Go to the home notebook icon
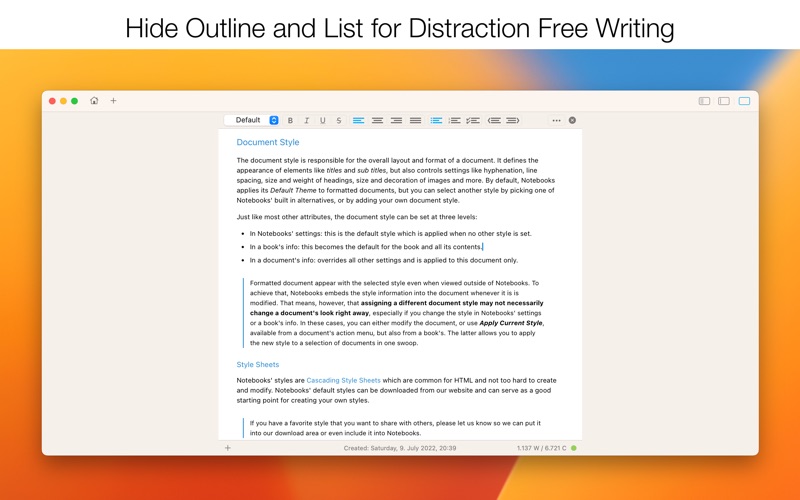The height and width of the screenshot is (500, 800). 94,101
